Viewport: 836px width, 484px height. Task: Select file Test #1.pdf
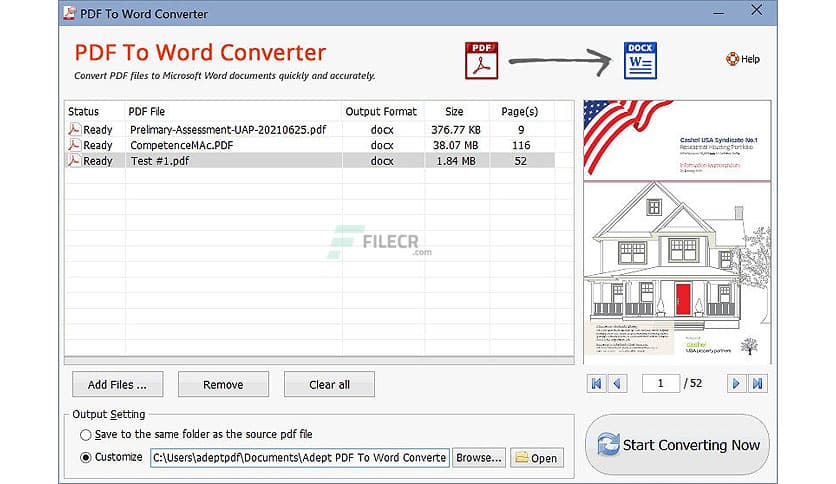[x=160, y=160]
